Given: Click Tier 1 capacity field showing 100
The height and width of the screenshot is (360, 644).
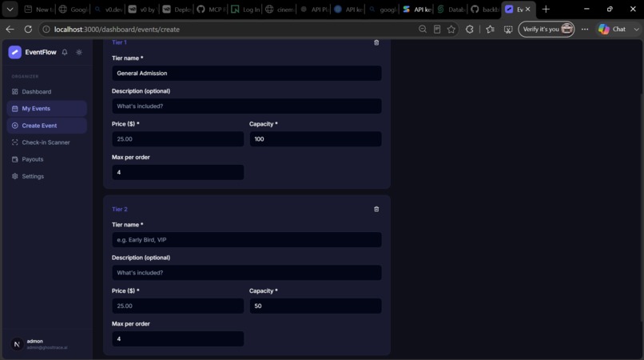Looking at the screenshot, I should 316,139.
